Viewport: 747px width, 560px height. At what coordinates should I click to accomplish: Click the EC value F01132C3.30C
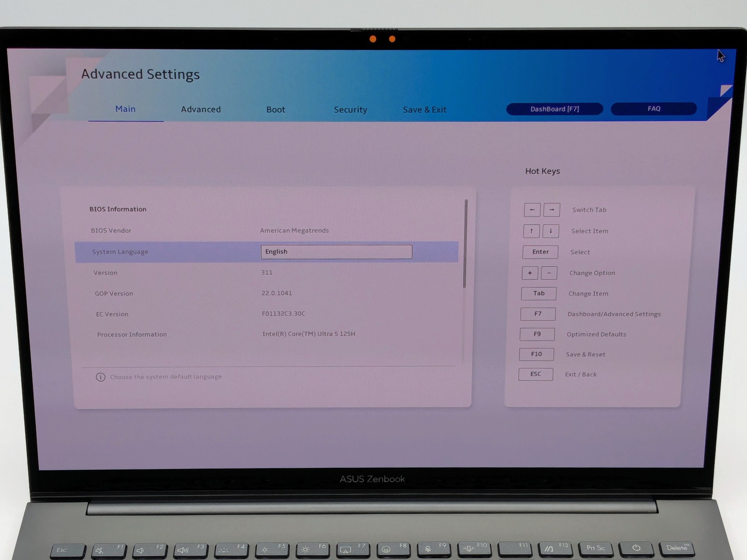(x=283, y=314)
